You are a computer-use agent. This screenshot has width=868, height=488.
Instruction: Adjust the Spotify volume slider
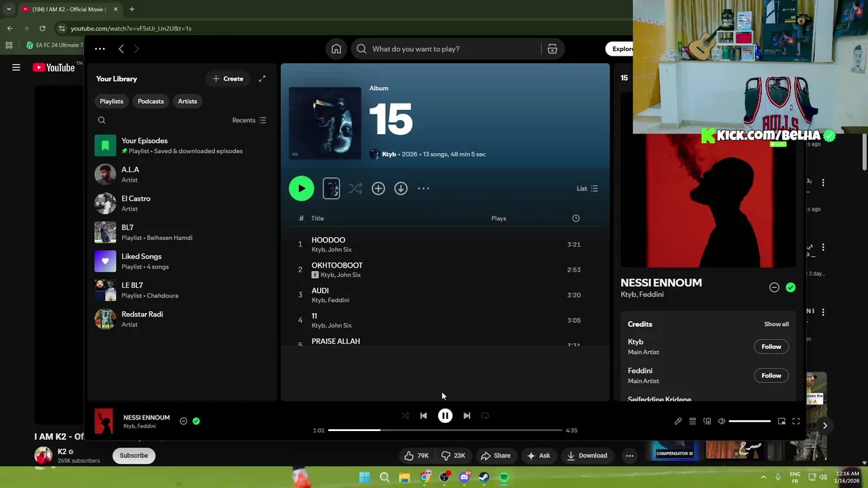point(749,422)
